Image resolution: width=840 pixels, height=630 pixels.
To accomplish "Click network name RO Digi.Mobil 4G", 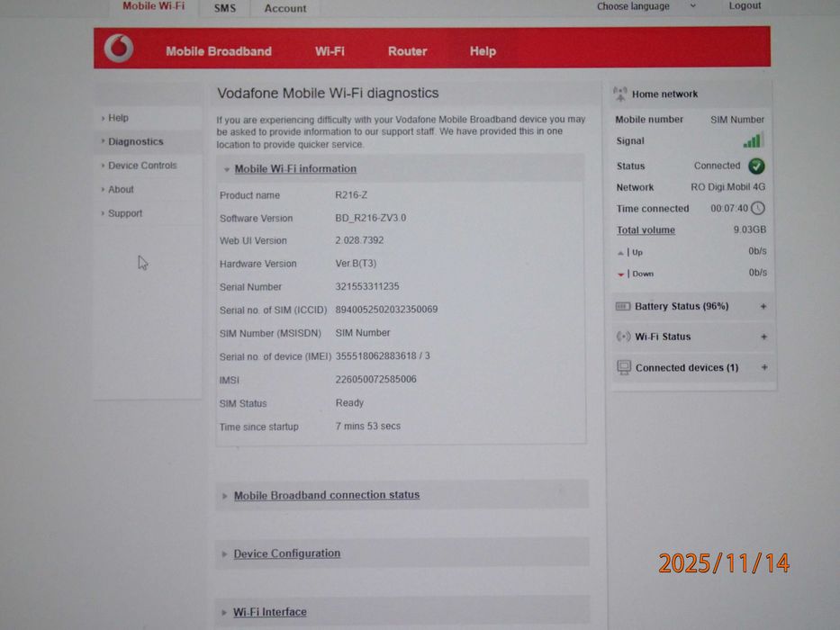I will pos(727,187).
